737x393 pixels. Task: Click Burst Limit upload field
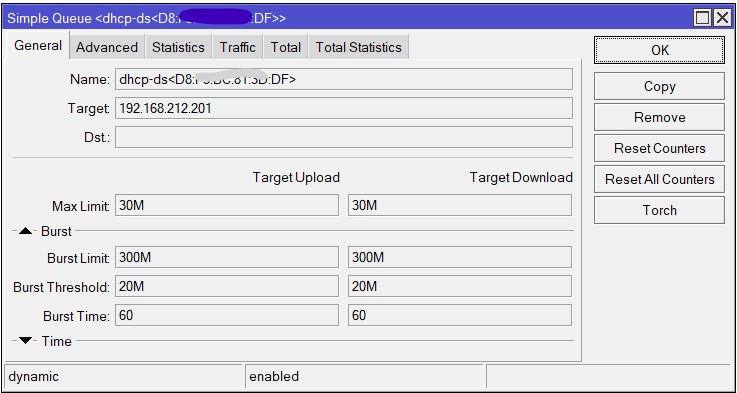pyautogui.click(x=227, y=257)
